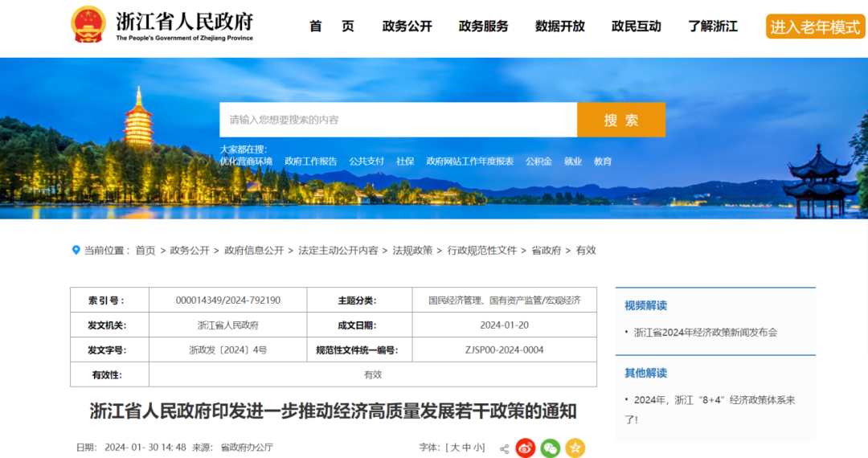Click the yellow star favorite icon
Image resolution: width=868 pixels, height=458 pixels.
[575, 448]
